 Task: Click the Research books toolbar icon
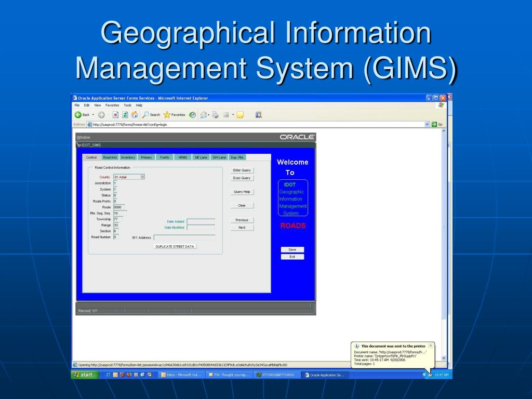259,115
